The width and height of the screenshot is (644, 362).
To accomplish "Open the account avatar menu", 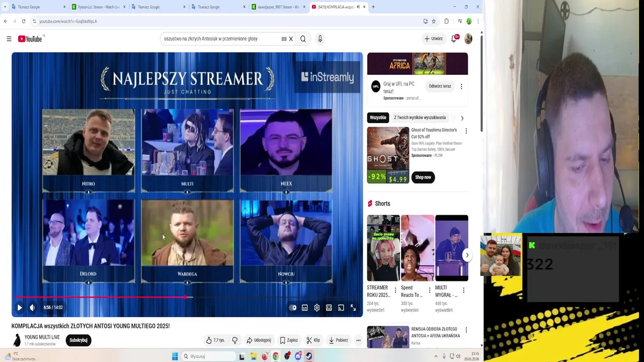I will pos(468,39).
